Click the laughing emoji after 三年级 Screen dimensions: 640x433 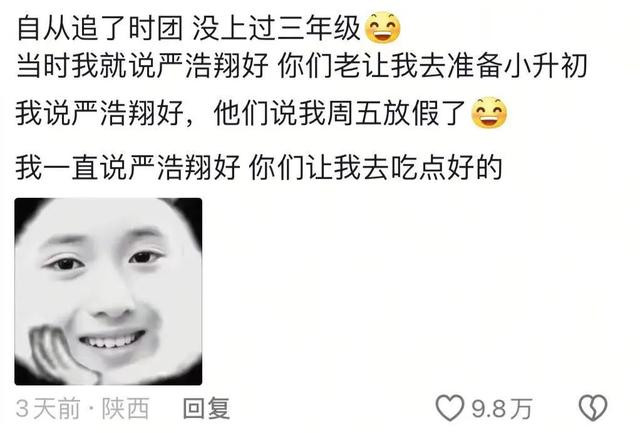[382, 28]
